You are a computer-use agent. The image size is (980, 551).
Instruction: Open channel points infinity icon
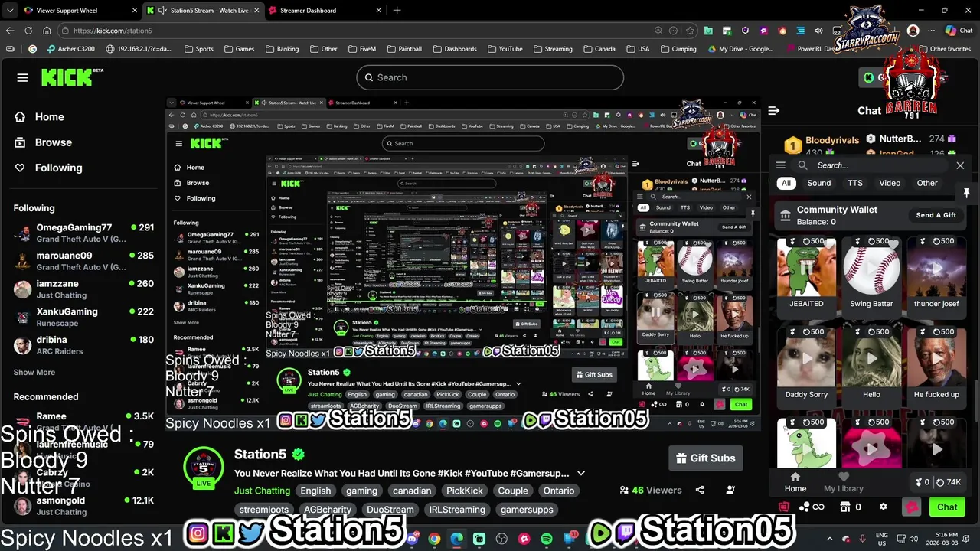(812, 507)
